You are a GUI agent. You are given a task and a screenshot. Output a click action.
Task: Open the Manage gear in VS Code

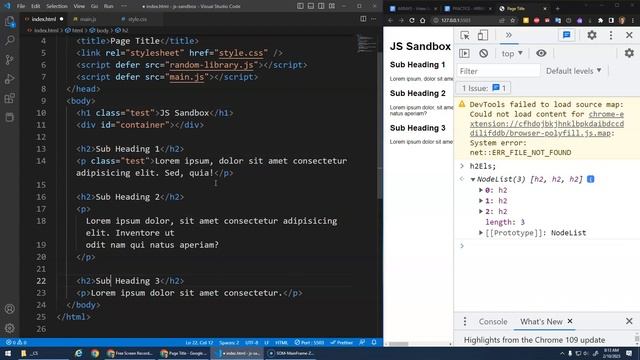(9, 328)
